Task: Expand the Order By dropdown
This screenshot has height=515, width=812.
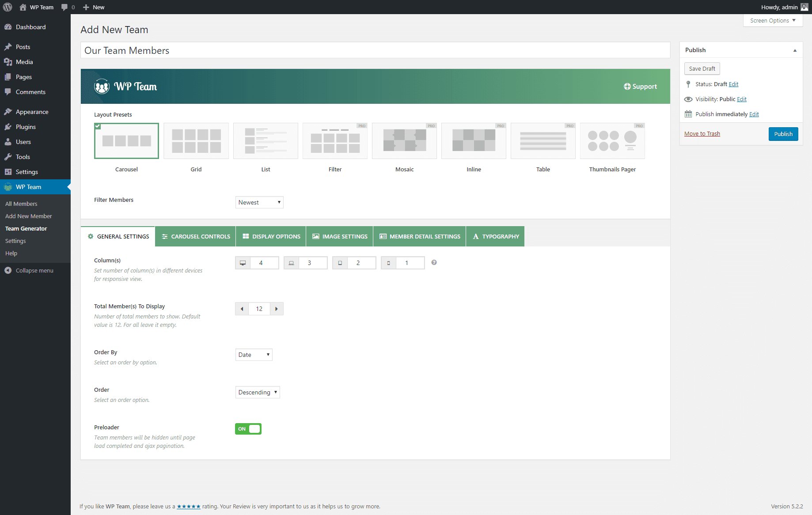Action: point(254,355)
